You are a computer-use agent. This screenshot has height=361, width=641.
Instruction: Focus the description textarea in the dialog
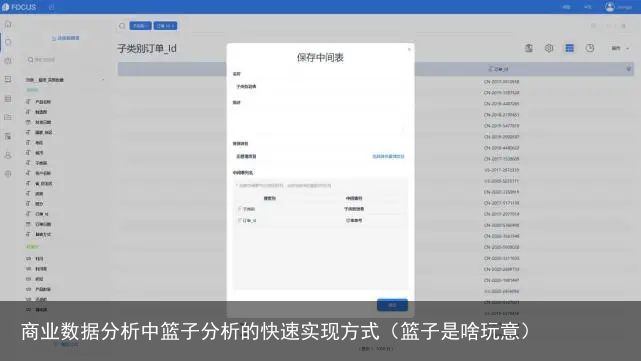click(x=320, y=121)
